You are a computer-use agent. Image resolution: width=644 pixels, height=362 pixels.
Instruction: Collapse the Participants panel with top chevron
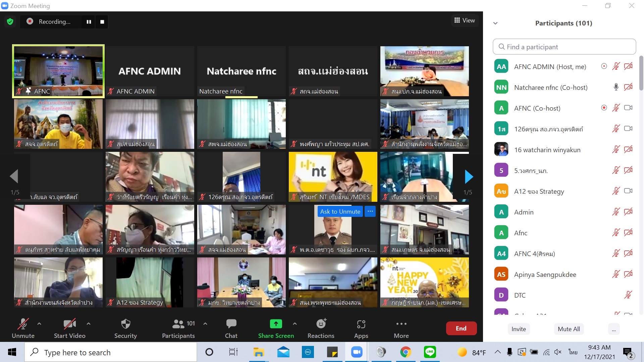click(495, 23)
